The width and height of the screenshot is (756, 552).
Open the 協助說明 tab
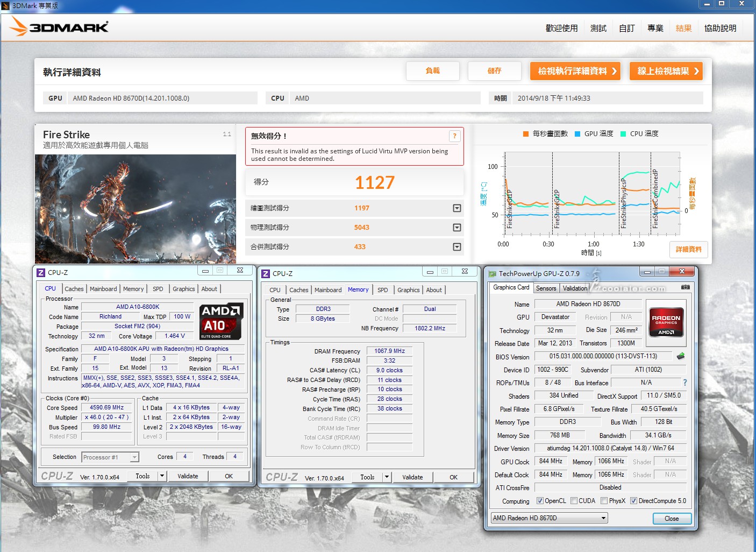point(720,28)
